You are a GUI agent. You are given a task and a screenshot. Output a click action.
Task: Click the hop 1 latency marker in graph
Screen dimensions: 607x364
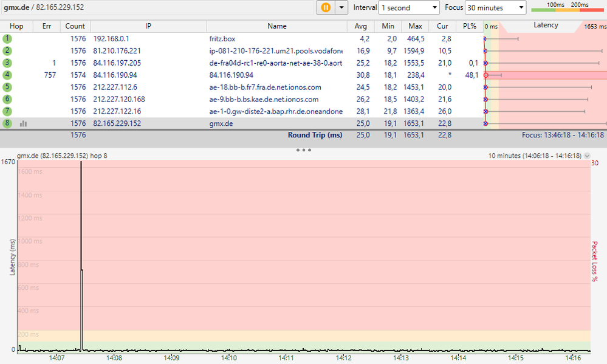tap(485, 39)
